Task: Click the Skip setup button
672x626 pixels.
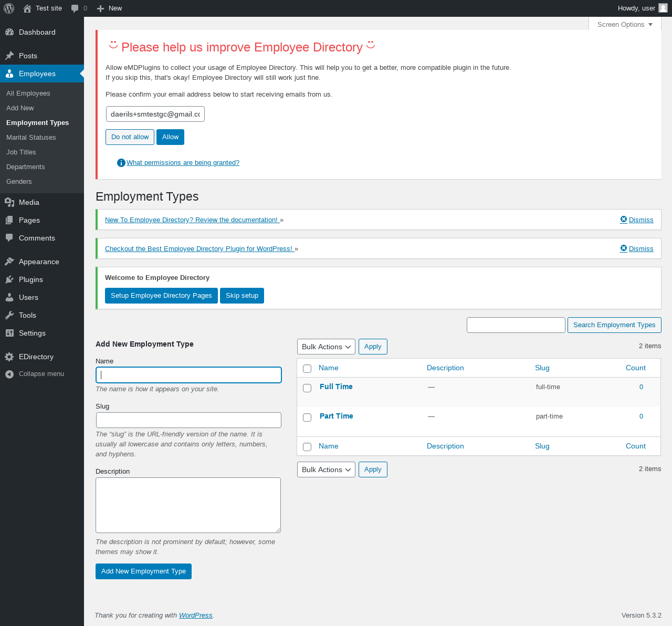Action: click(x=242, y=296)
